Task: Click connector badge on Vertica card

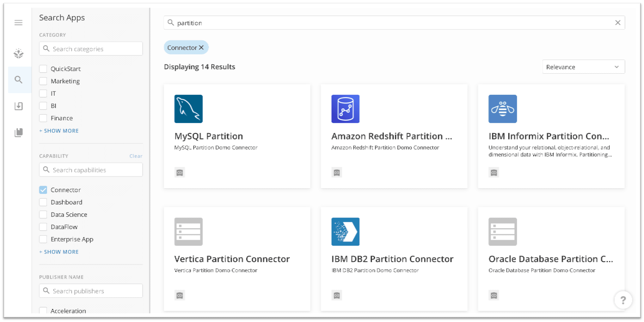Action: click(x=180, y=295)
